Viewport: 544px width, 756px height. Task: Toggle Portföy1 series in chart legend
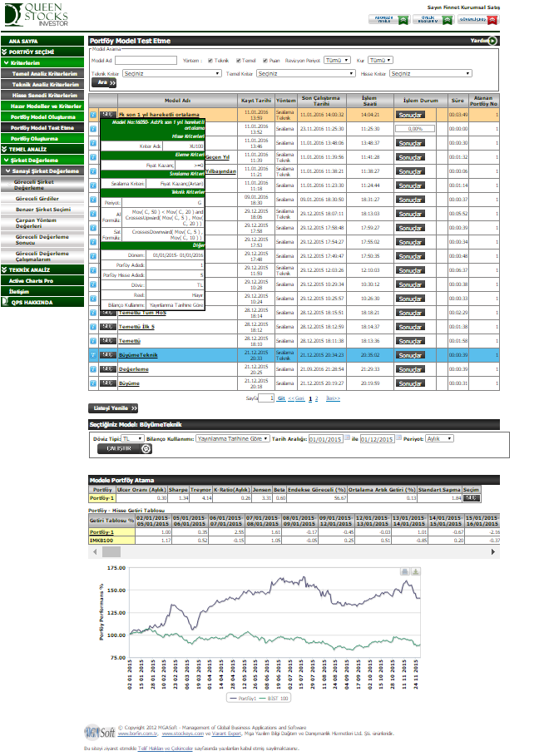pos(244,698)
